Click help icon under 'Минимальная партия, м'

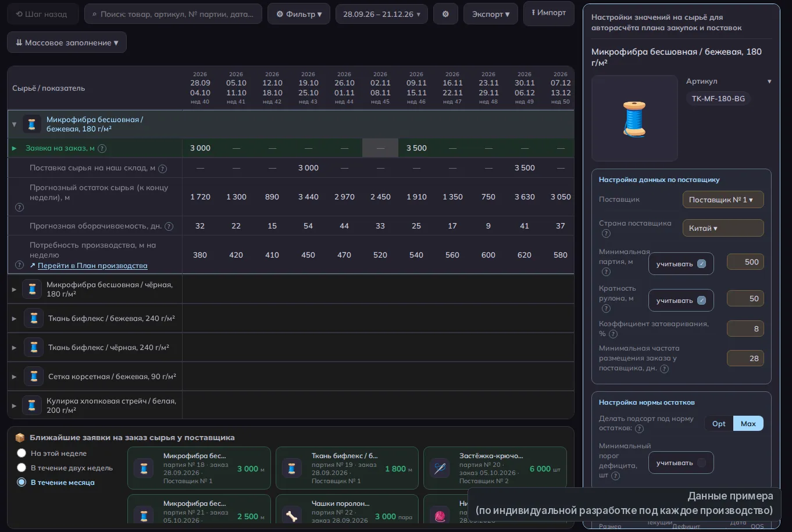coord(606,272)
